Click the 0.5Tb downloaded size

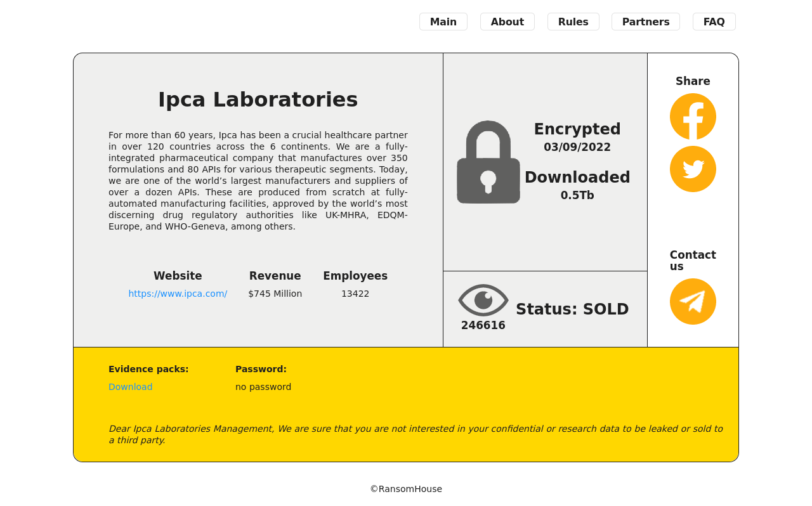point(577,195)
